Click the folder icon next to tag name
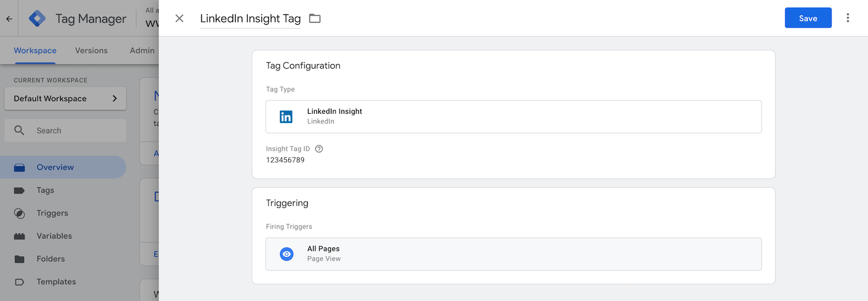Screen dimensions: 868x301 click(x=315, y=18)
